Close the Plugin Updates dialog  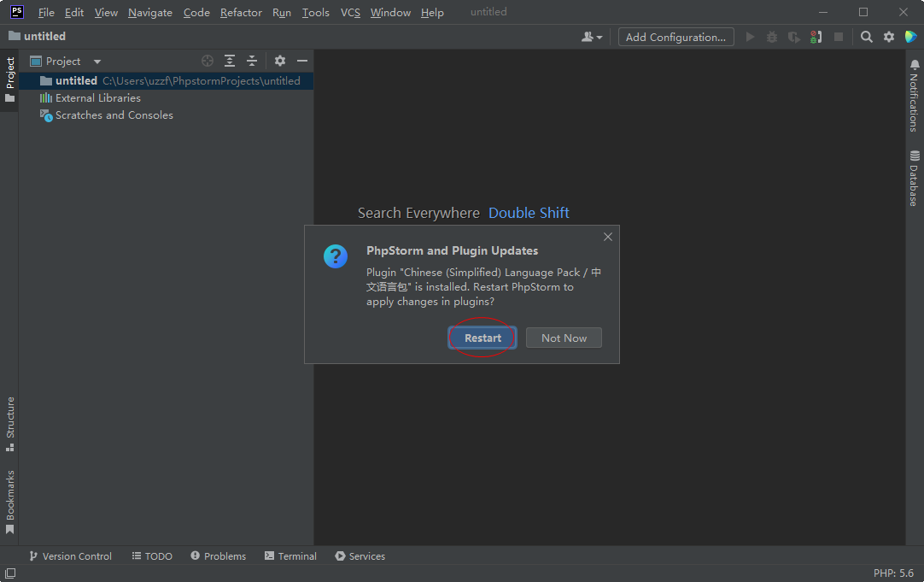coord(608,237)
